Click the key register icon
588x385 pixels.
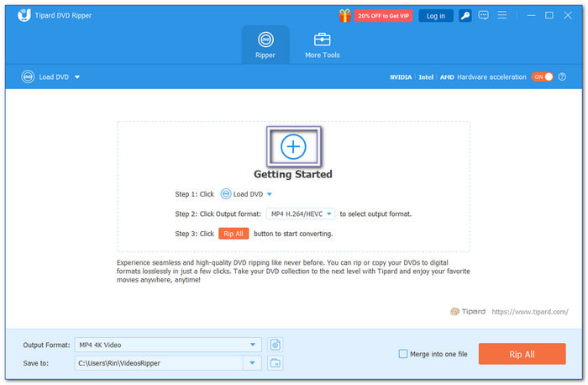tap(465, 16)
